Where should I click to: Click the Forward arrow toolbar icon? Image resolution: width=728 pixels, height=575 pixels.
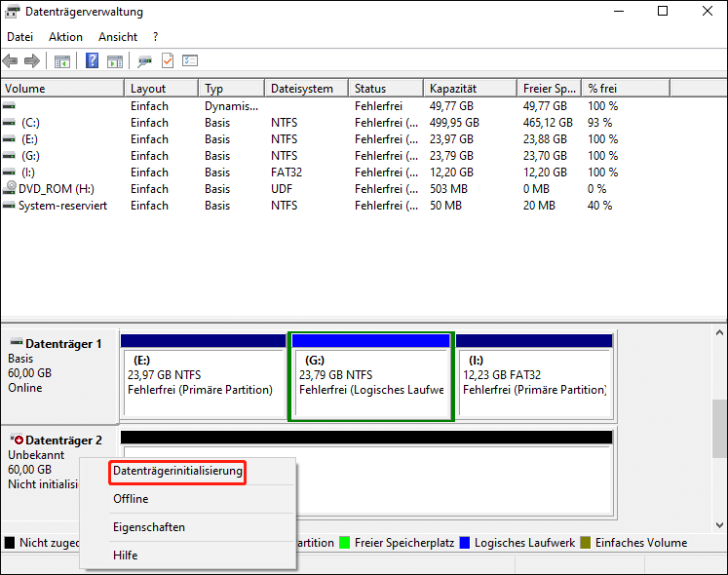pos(31,61)
